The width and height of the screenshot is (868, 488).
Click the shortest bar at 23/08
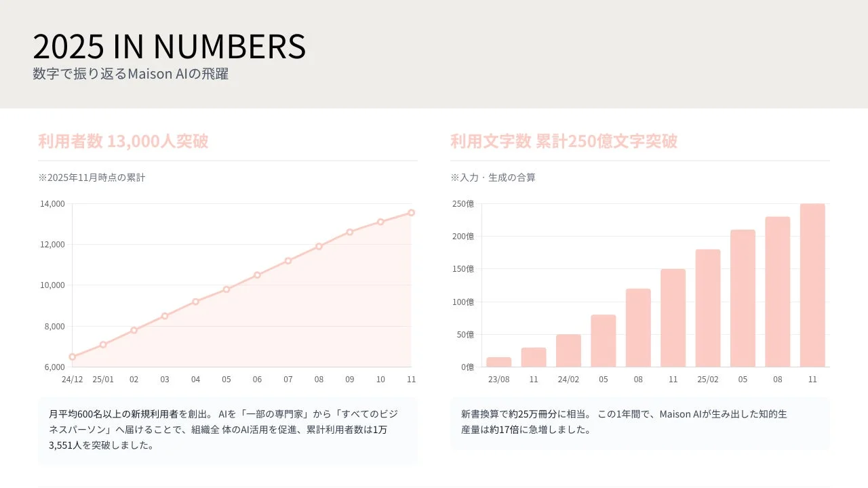click(498, 362)
